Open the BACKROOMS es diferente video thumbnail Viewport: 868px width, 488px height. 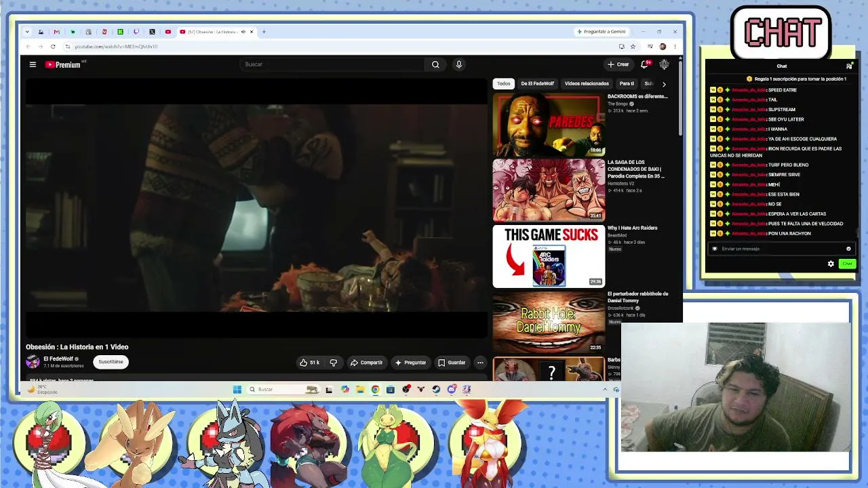pos(549,126)
